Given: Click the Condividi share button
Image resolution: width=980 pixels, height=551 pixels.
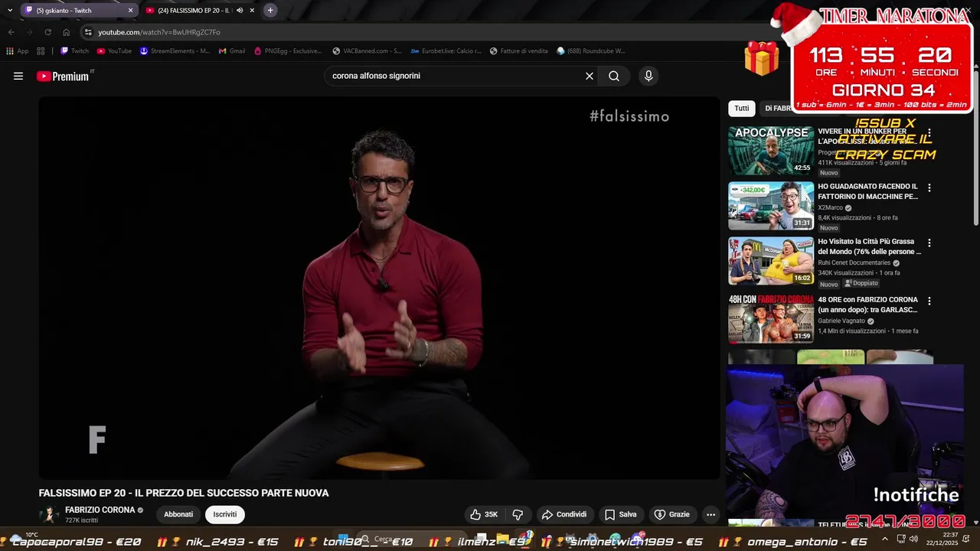Looking at the screenshot, I should tap(563, 514).
